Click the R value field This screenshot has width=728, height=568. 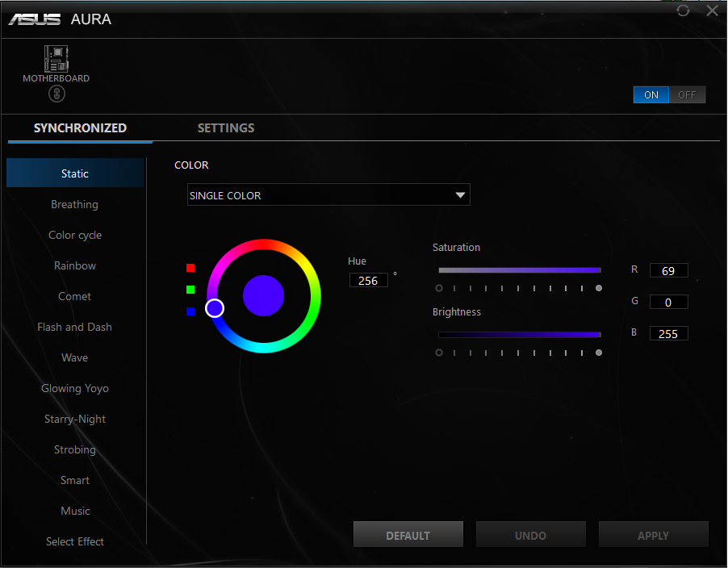point(668,270)
